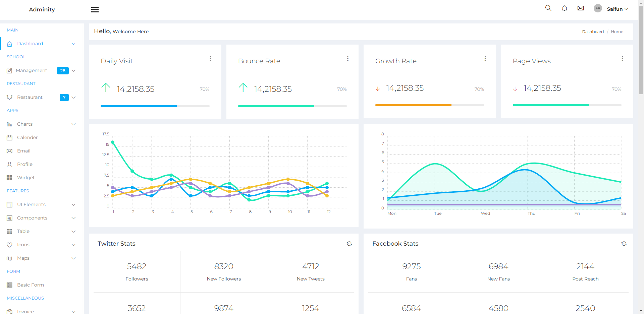Click the hamburger menu icon
The height and width of the screenshot is (314, 644).
95,10
